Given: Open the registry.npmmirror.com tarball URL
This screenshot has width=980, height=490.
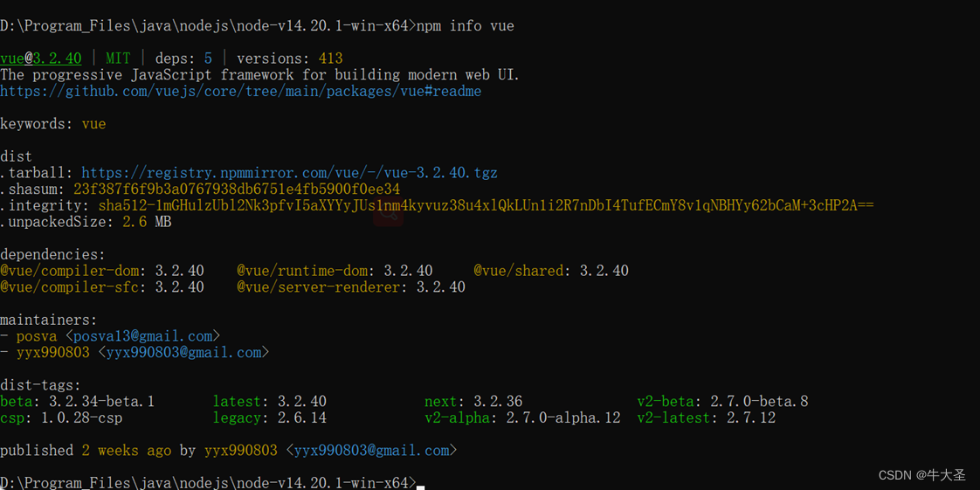Looking at the screenshot, I should [289, 172].
